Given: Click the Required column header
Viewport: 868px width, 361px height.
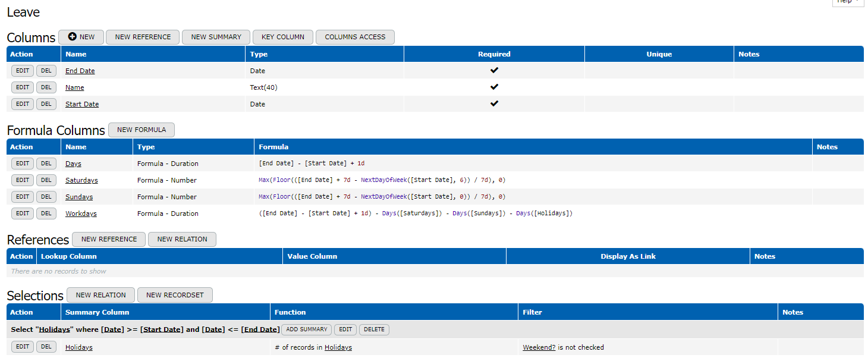Looking at the screenshot, I should (x=494, y=54).
